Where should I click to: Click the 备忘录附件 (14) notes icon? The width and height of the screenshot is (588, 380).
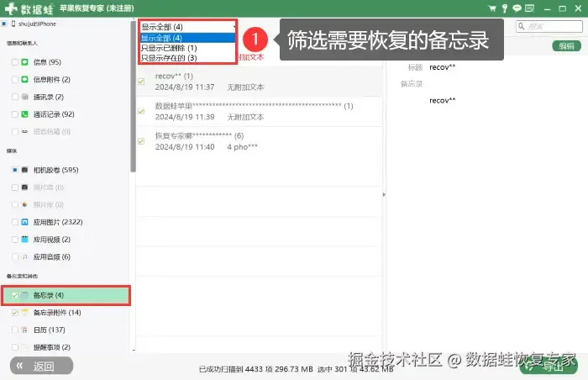[24, 313]
